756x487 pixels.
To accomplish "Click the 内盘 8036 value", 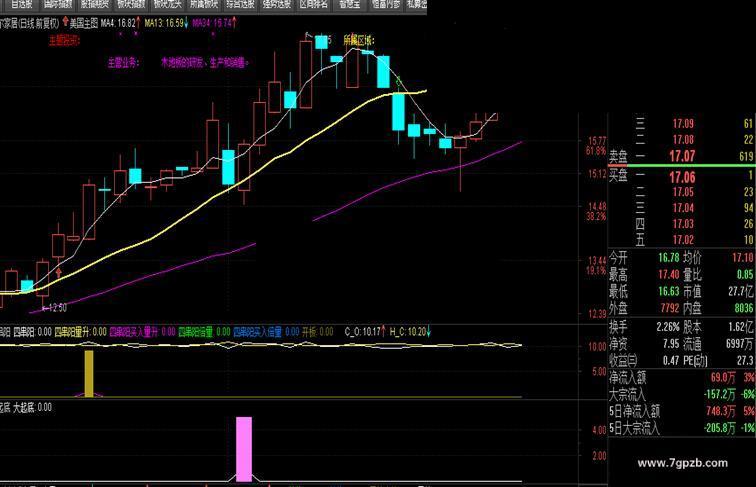I will 744,308.
